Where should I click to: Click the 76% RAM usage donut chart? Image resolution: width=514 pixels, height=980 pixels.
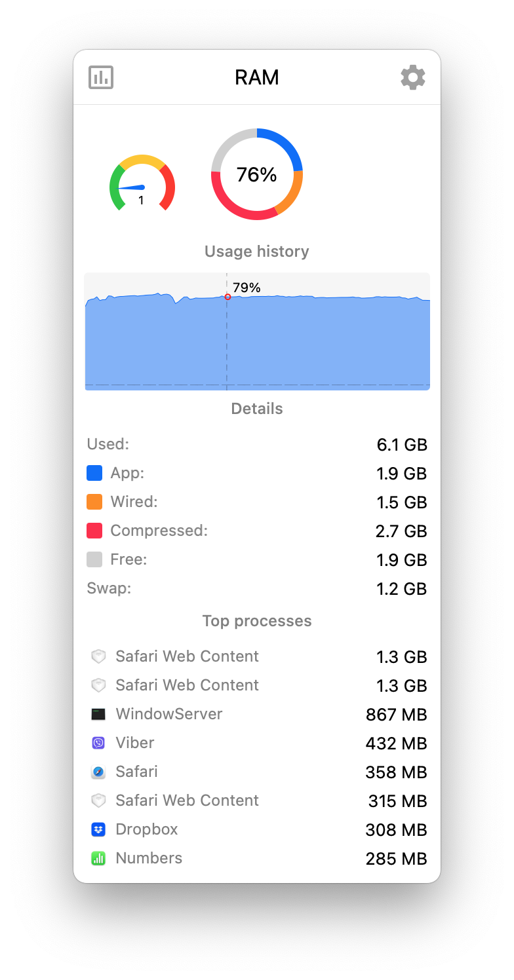point(257,174)
